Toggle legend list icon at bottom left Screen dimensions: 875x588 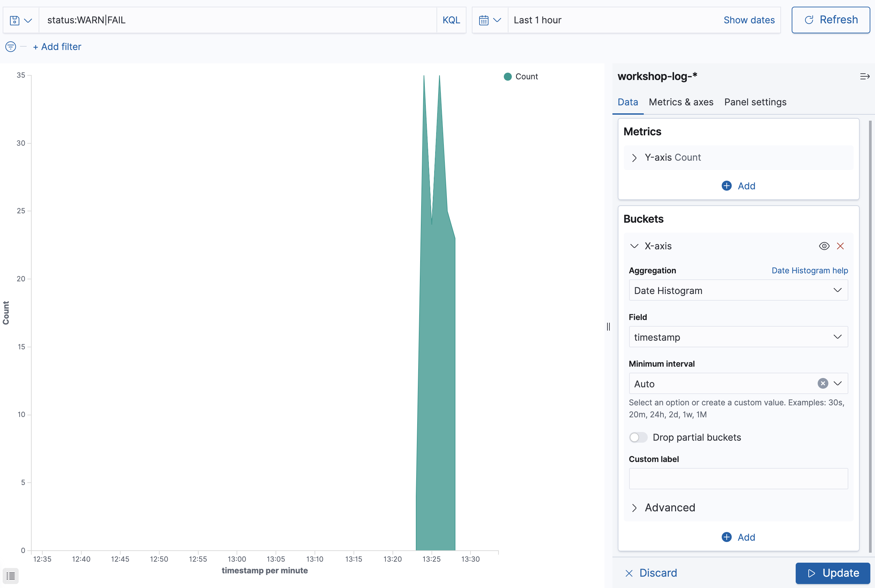pyautogui.click(x=11, y=575)
